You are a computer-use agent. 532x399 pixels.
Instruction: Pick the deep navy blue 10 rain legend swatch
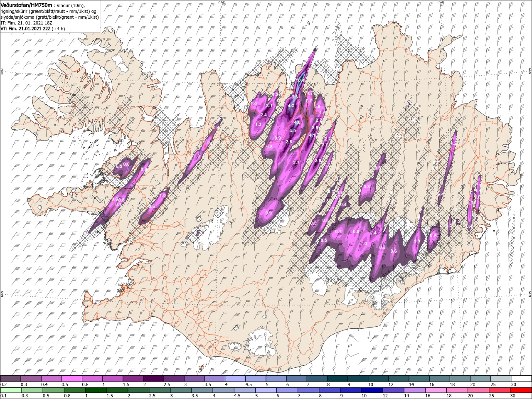(371, 390)
